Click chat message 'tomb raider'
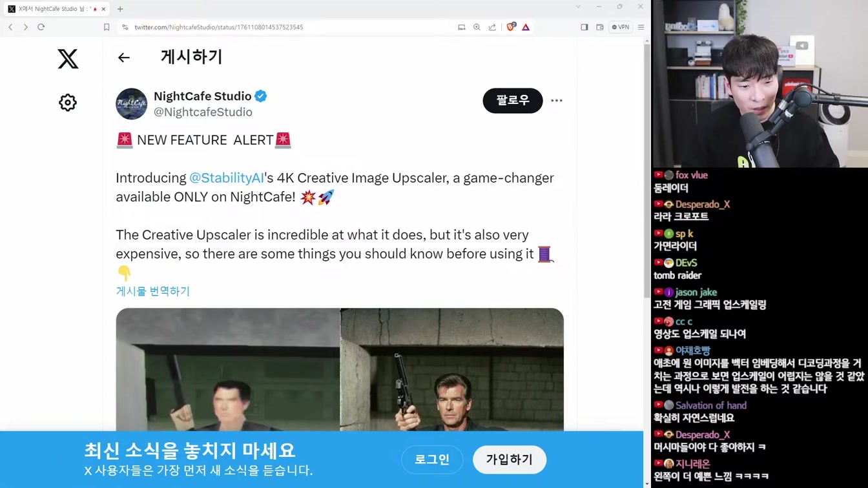This screenshot has height=488, width=868. 677,276
